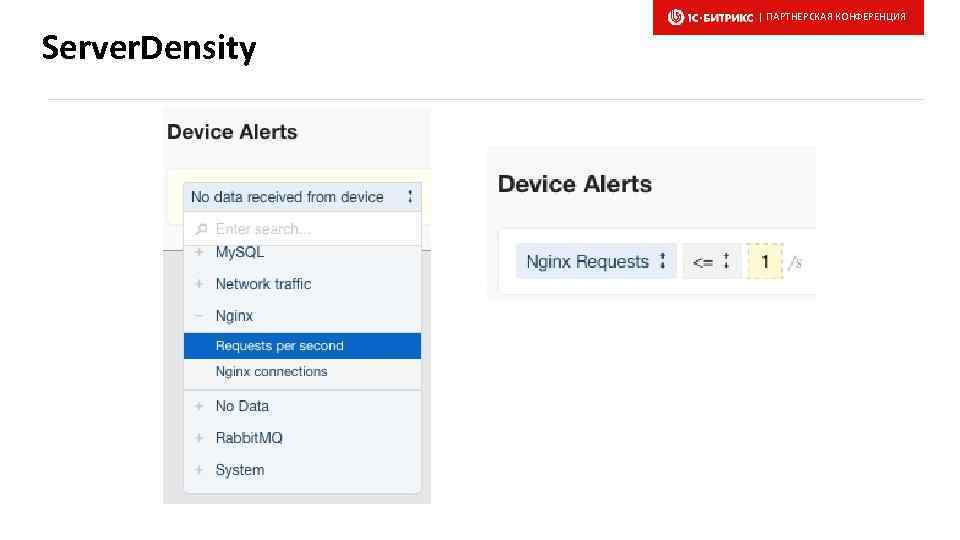
Task: Click the plus icon beside RabbitMQ
Action: coord(200,438)
